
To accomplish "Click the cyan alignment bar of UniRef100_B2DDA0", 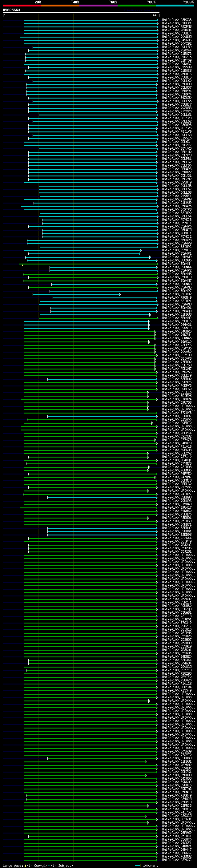I will [x=103, y=379].
